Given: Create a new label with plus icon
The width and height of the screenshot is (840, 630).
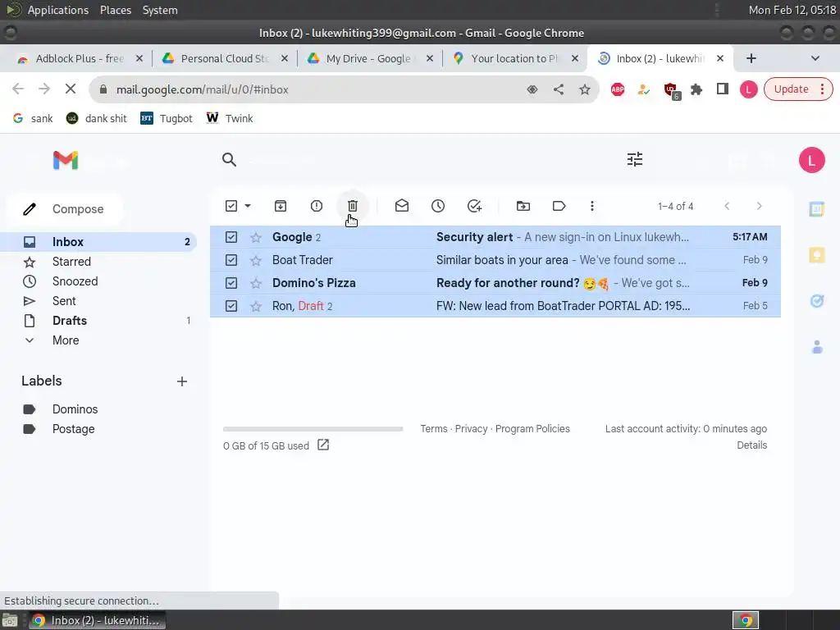Looking at the screenshot, I should pos(182,381).
